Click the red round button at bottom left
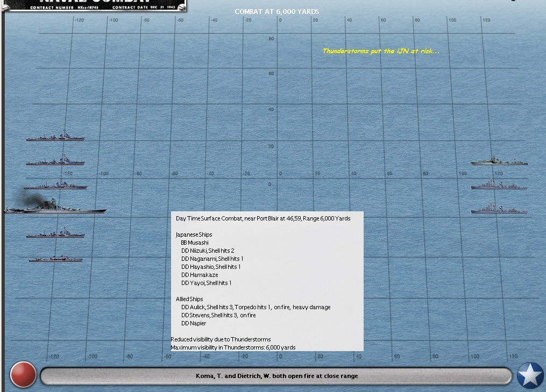The width and height of the screenshot is (546, 392). click(23, 375)
